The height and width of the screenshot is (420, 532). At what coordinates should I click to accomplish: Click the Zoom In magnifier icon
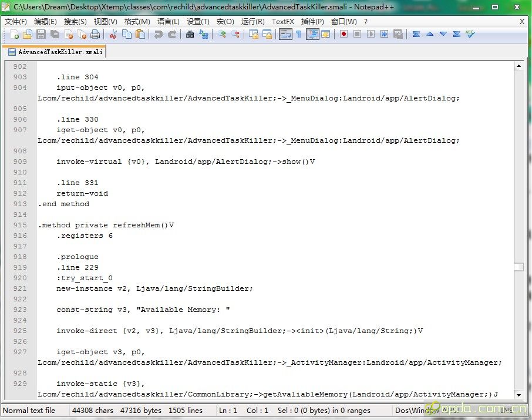tap(222, 34)
